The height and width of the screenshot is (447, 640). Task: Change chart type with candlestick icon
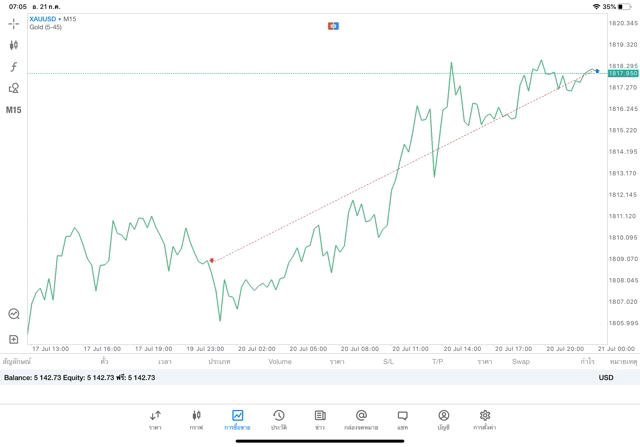point(14,44)
